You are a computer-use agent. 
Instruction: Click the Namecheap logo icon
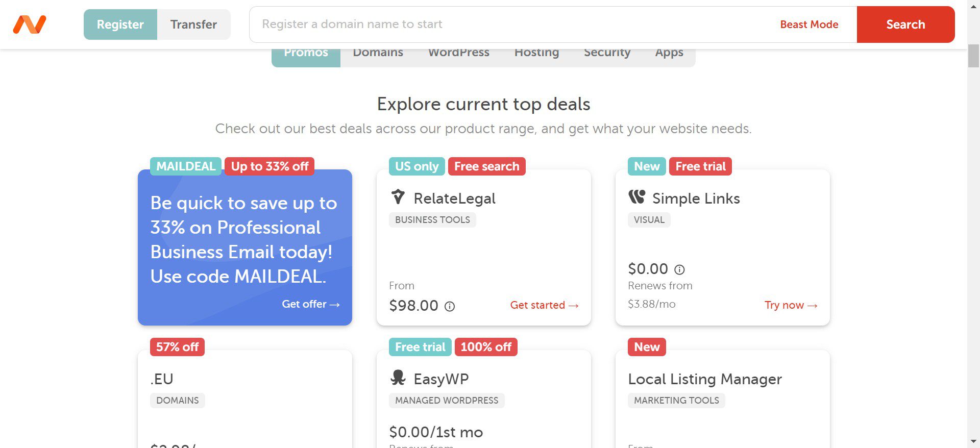pos(30,24)
